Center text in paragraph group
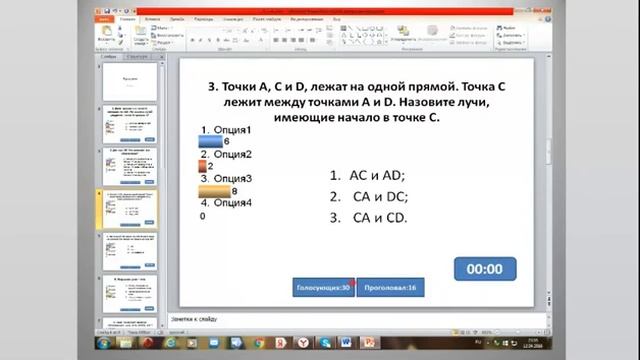The width and height of the screenshot is (640, 360). coord(284,40)
